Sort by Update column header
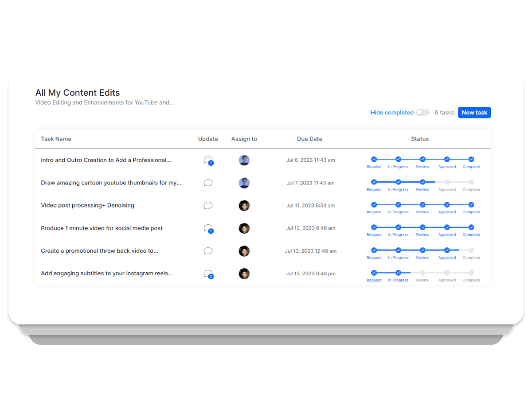Screen dimensions: 532x399 [208, 139]
